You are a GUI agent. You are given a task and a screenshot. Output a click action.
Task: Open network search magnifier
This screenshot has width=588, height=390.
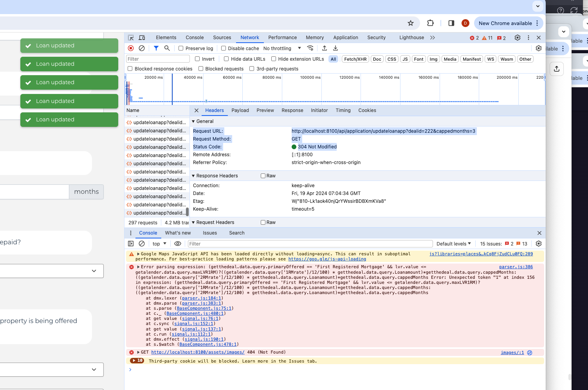coord(167,48)
